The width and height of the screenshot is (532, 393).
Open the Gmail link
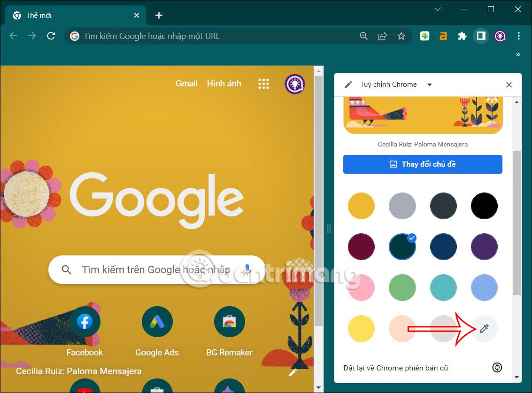[x=186, y=84]
